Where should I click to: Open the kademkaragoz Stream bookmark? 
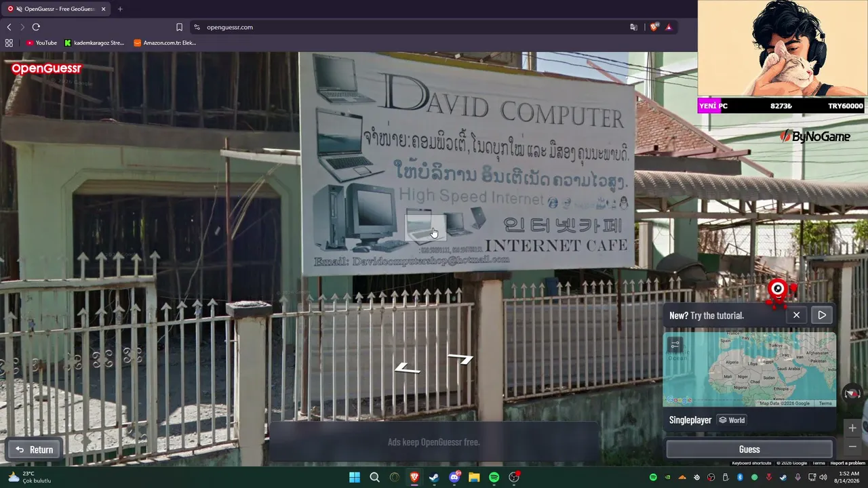tap(94, 43)
